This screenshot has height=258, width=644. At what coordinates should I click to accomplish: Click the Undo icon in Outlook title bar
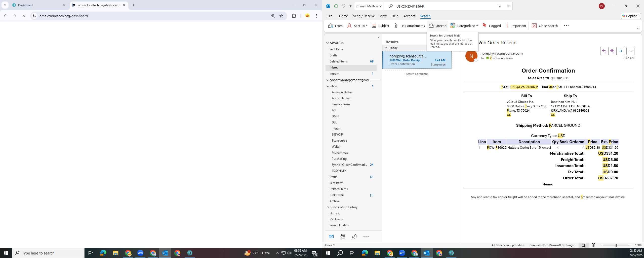coord(343,6)
